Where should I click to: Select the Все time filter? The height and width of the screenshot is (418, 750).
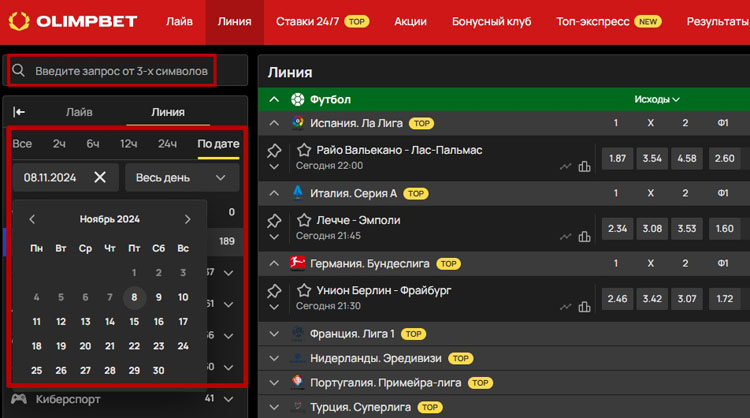point(22,143)
